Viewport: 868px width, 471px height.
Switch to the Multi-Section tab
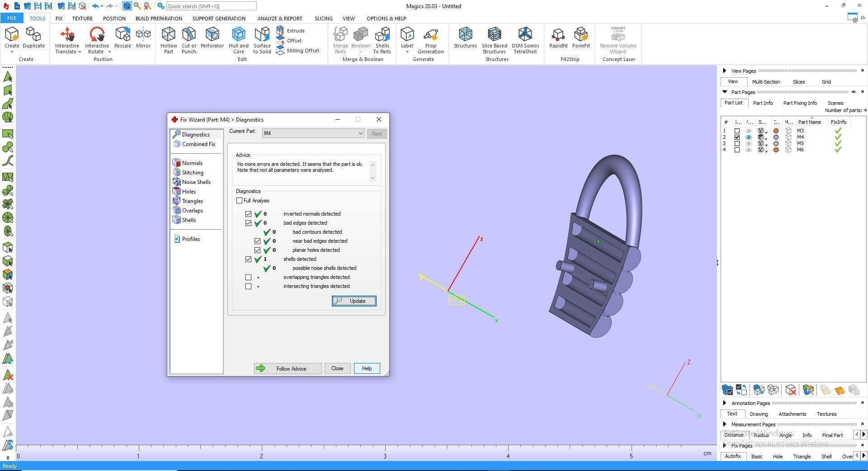[x=766, y=82]
